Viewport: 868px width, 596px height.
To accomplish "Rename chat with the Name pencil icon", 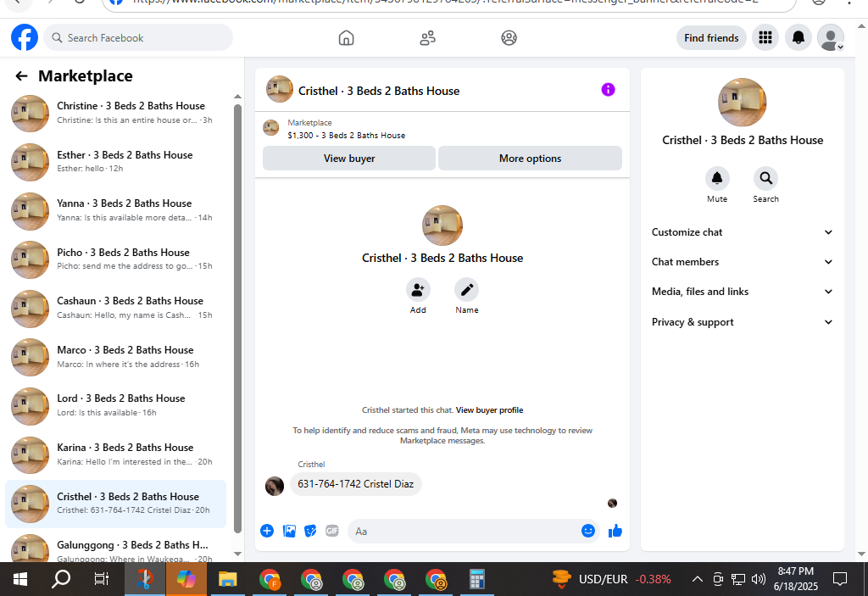I will [467, 290].
